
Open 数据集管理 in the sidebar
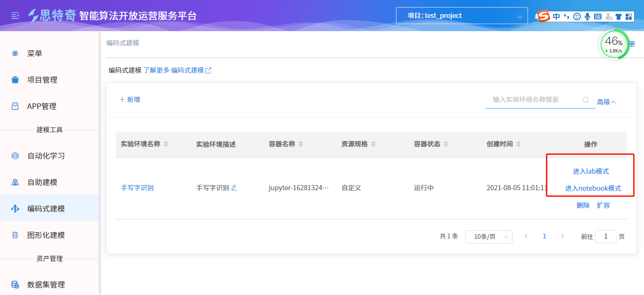[x=50, y=285]
